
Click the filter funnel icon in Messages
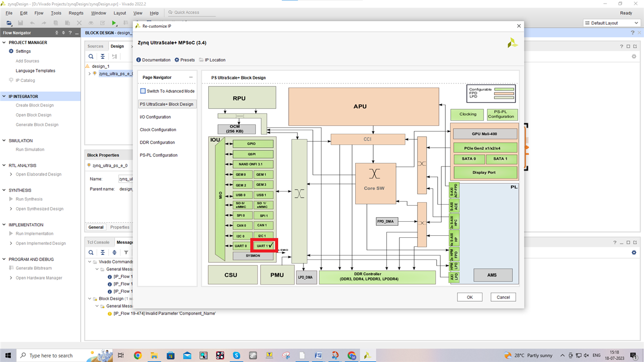126,252
